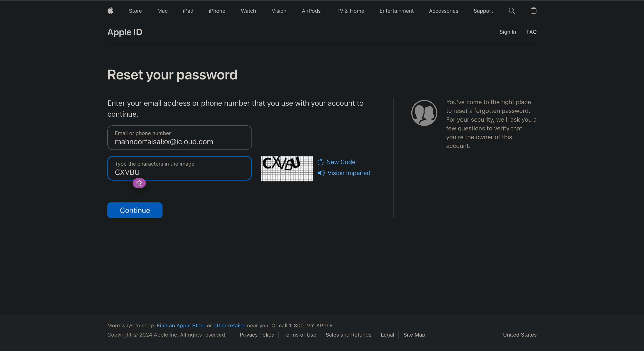
Task: Click the captcha image showing CXVBU
Action: coord(287,169)
